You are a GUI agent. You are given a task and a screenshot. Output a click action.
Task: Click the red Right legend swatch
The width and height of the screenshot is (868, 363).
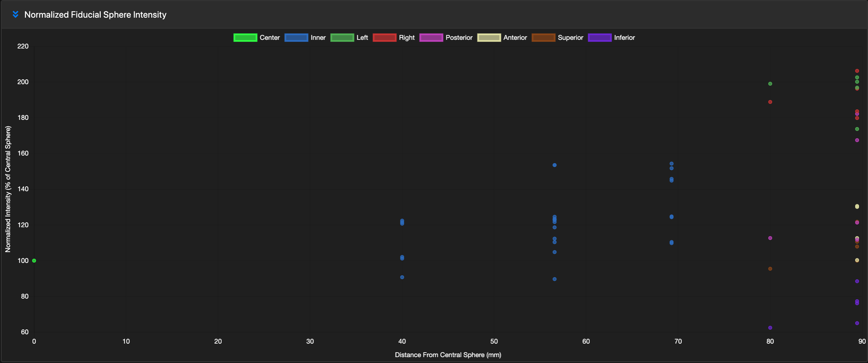(x=385, y=37)
